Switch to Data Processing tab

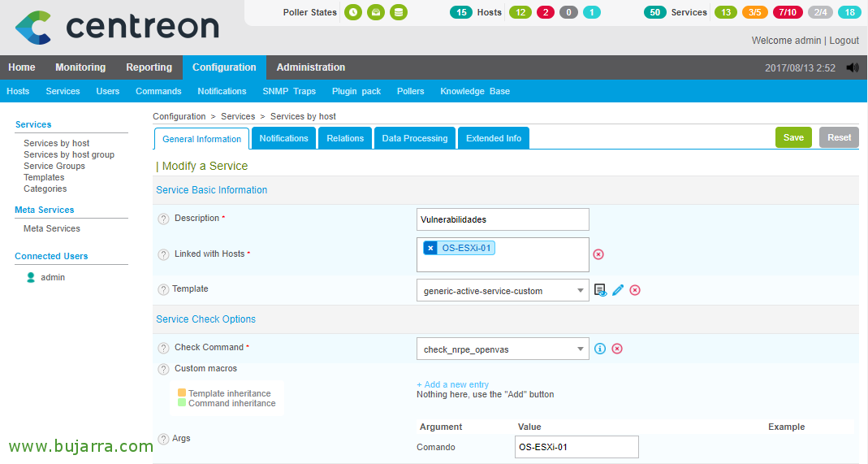click(x=415, y=138)
